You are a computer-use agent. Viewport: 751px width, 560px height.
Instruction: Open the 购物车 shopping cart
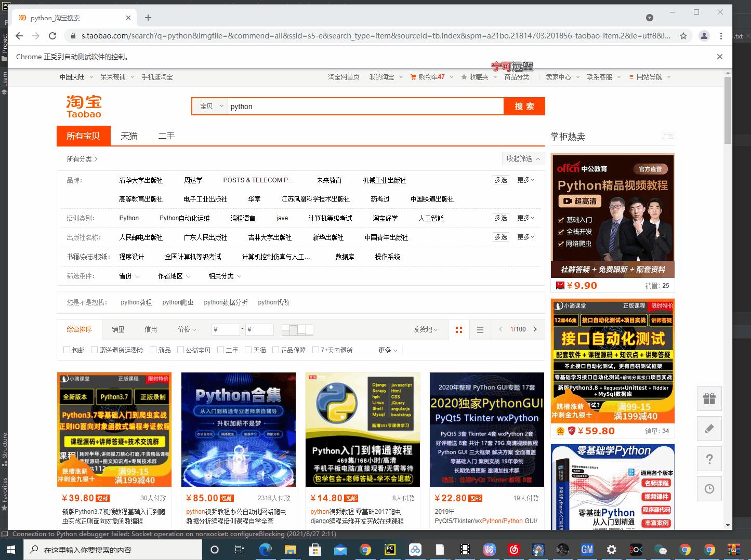click(428, 76)
